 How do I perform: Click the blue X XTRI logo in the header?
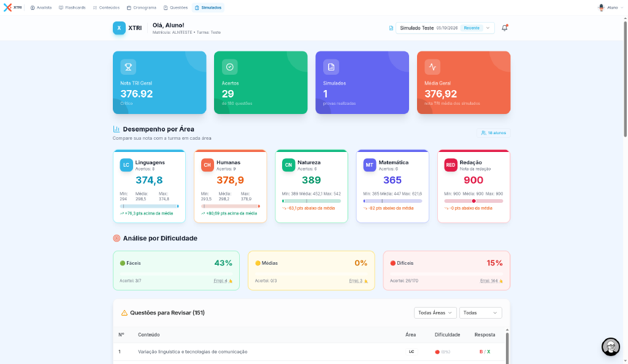[119, 28]
